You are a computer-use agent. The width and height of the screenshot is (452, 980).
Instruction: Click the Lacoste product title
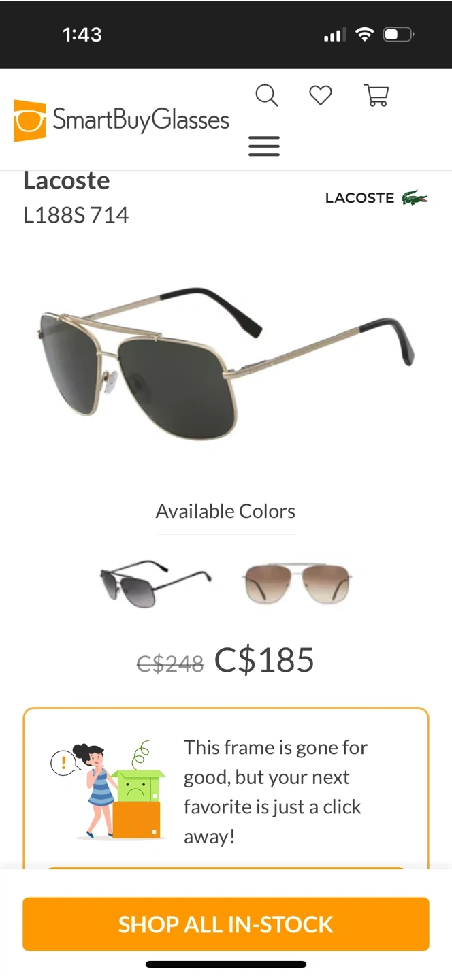[66, 180]
